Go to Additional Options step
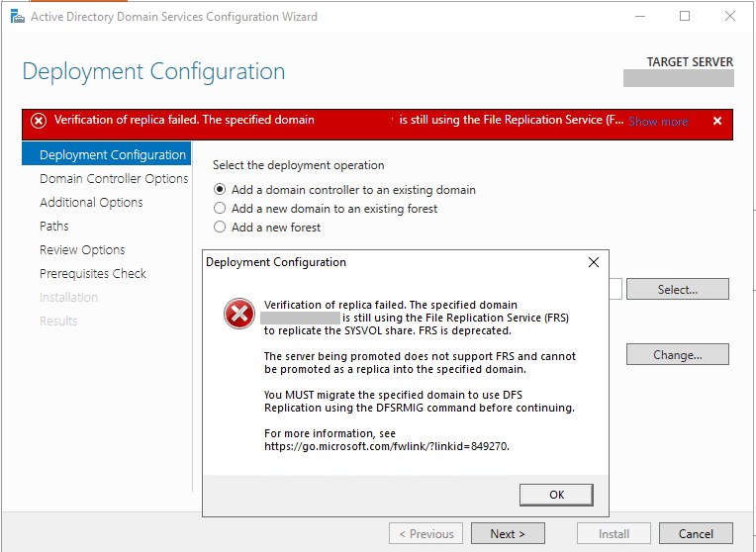 click(91, 202)
